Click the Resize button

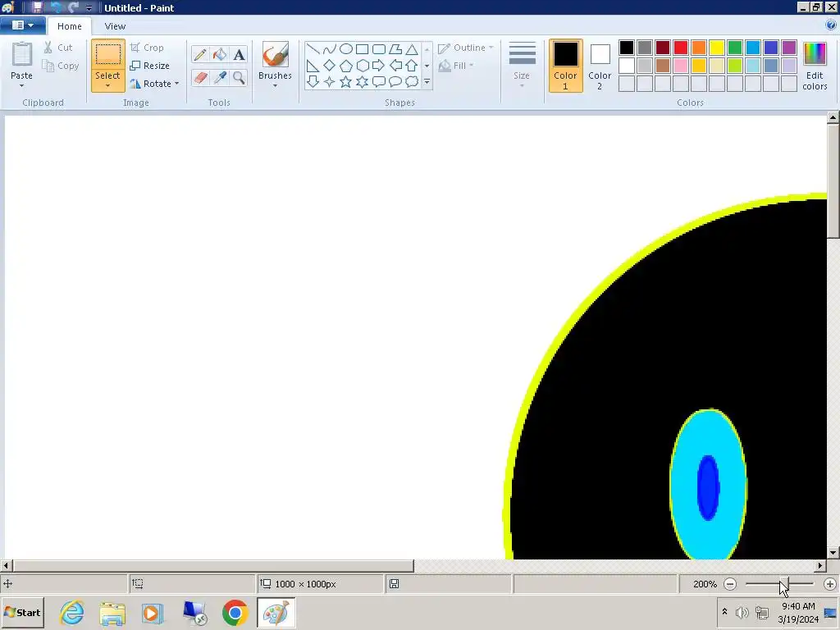(x=150, y=66)
